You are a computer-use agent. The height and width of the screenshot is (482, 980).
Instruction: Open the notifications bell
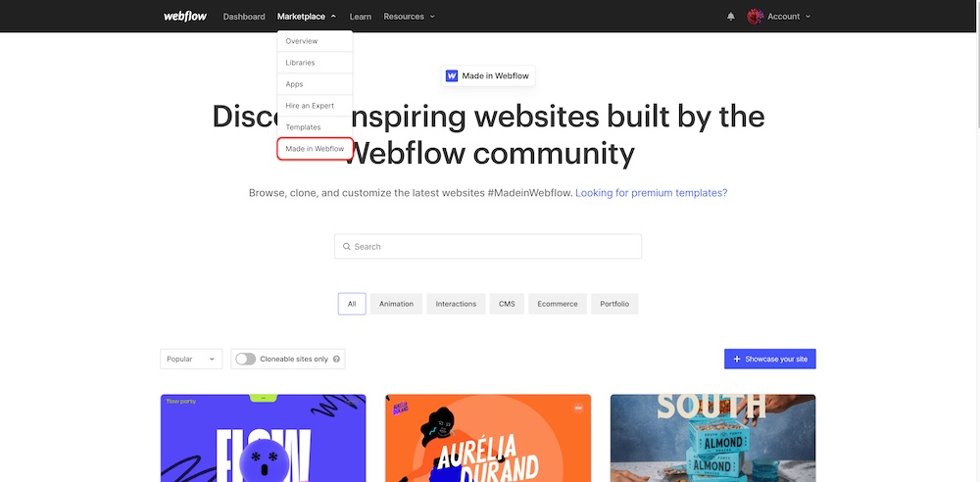click(731, 17)
